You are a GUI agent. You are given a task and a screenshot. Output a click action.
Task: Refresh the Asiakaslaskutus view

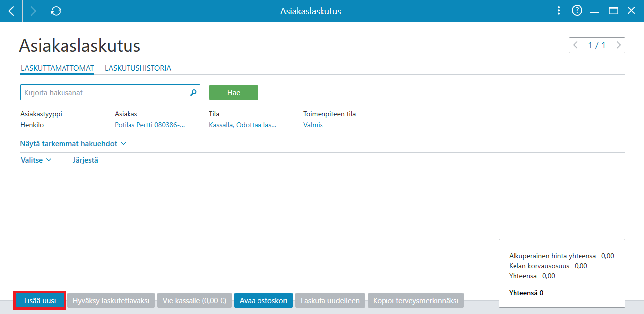(56, 11)
